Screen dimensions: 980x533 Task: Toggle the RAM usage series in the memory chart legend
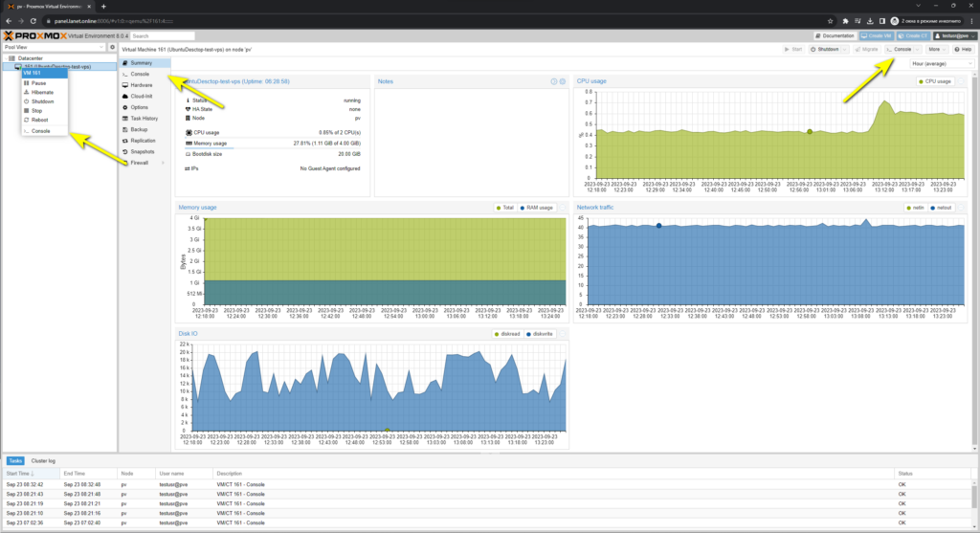pos(537,207)
